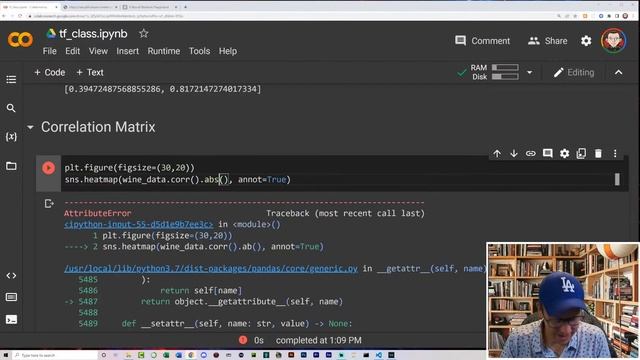This screenshot has height=360, width=640.
Task: Switch to the first browser tab
Action: pyautogui.click(x=30, y=7)
